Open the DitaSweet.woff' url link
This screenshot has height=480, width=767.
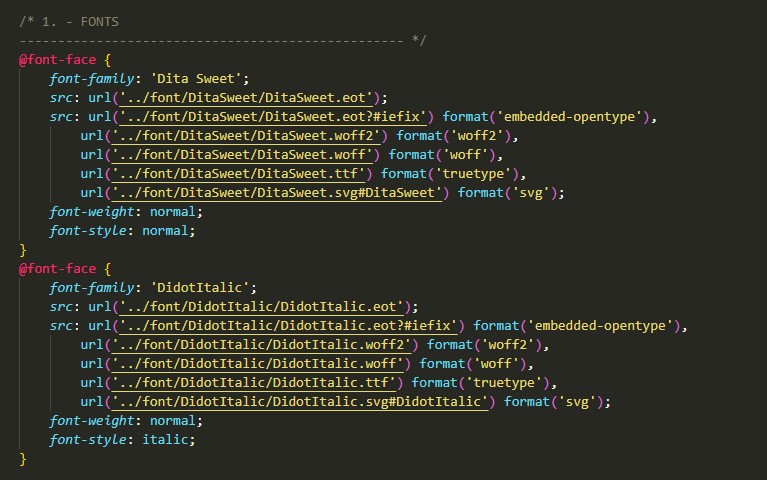click(x=242, y=155)
